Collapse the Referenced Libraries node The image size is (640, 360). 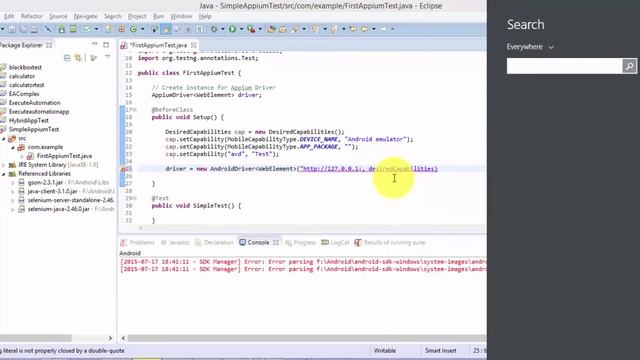[4, 174]
